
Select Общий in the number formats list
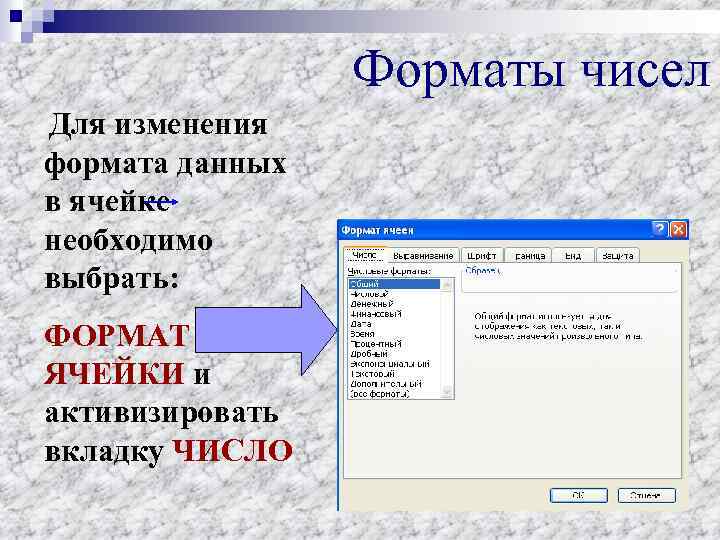(x=394, y=284)
